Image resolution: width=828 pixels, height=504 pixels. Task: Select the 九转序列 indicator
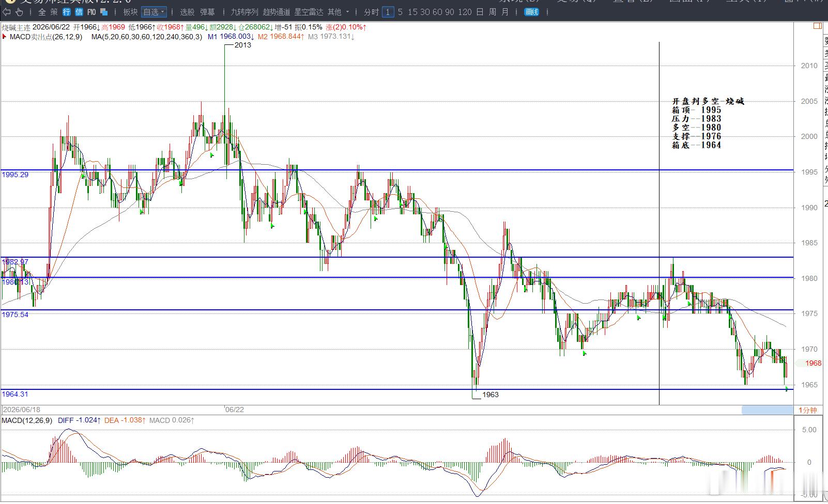pos(244,12)
